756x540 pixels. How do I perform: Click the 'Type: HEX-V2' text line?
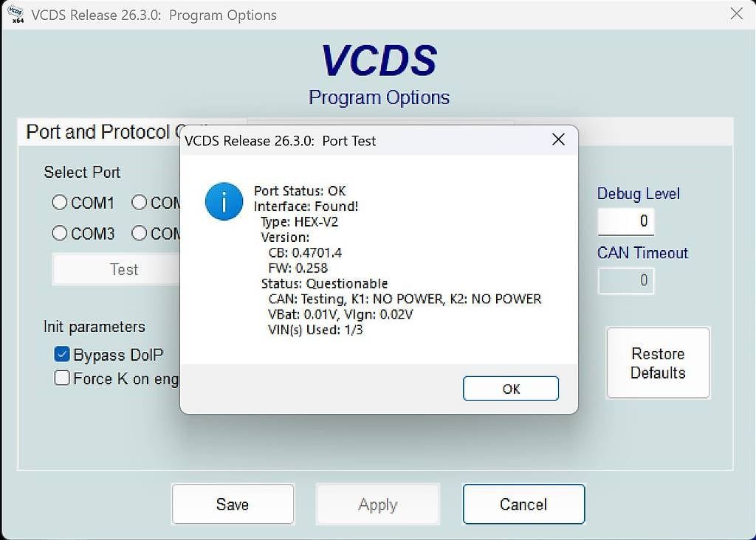pyautogui.click(x=300, y=221)
